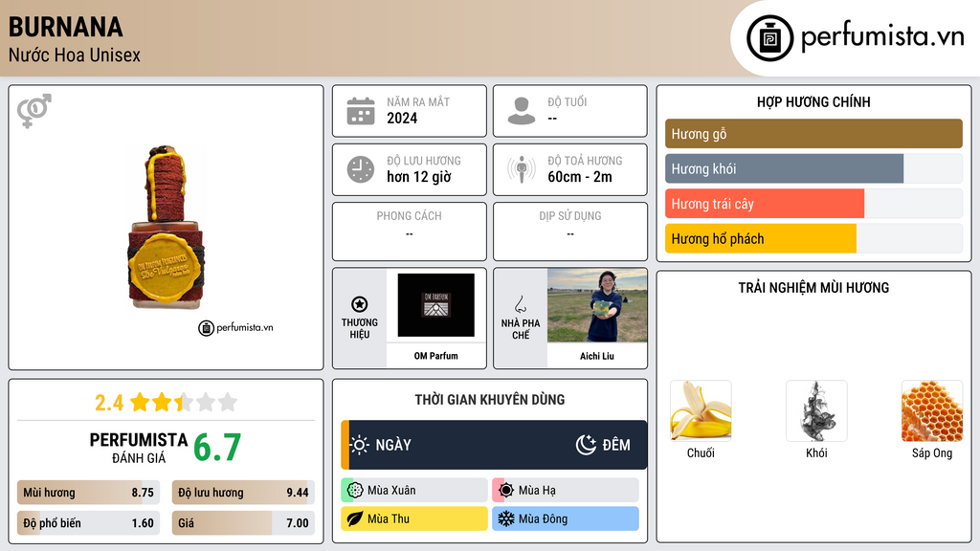Click the perfumista.vn site name text
This screenshot has width=980, height=551.
pyautogui.click(x=882, y=36)
